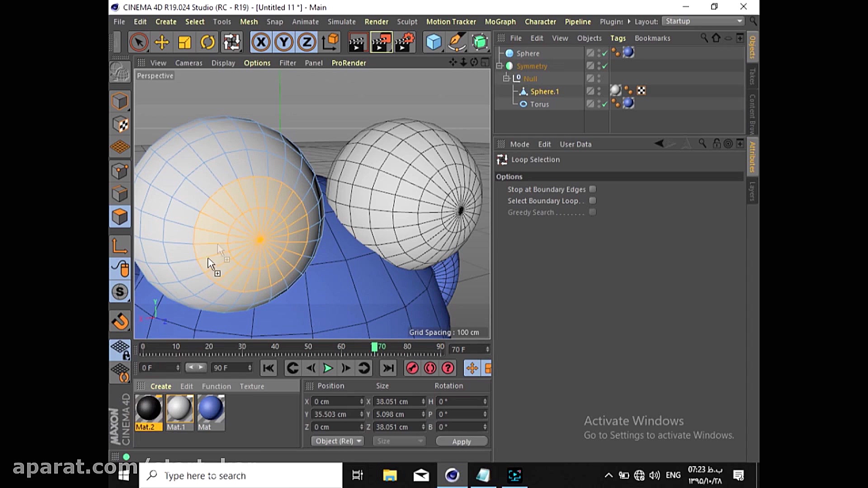This screenshot has height=488, width=868.
Task: Click the Windows search input field
Action: [240, 475]
